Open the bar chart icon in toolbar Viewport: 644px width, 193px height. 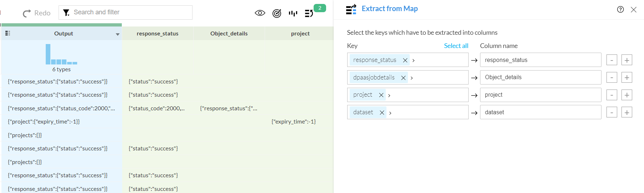pos(293,13)
